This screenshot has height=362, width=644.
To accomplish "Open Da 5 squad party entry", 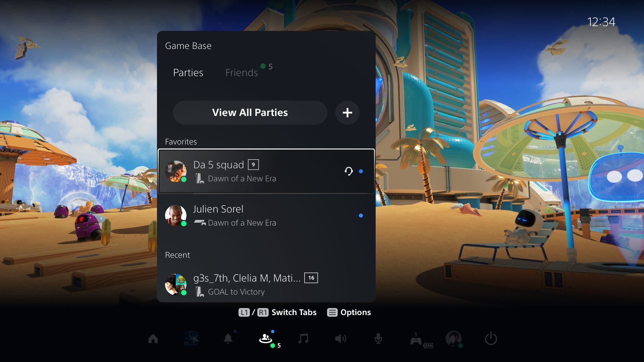I will coord(265,171).
